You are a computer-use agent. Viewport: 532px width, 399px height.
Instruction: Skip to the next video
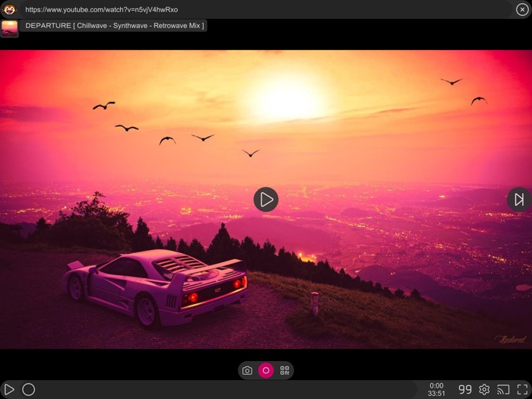tap(519, 199)
